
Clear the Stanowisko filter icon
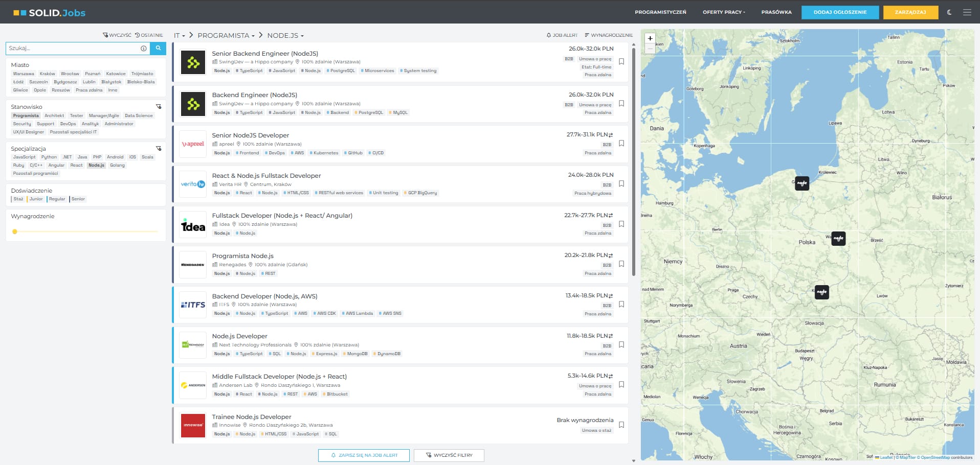click(159, 107)
